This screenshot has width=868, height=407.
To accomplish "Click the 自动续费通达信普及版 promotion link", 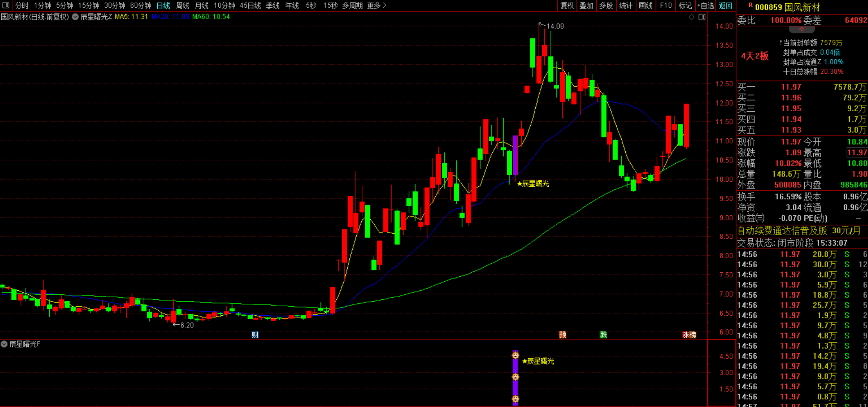I will pyautogui.click(x=799, y=231).
